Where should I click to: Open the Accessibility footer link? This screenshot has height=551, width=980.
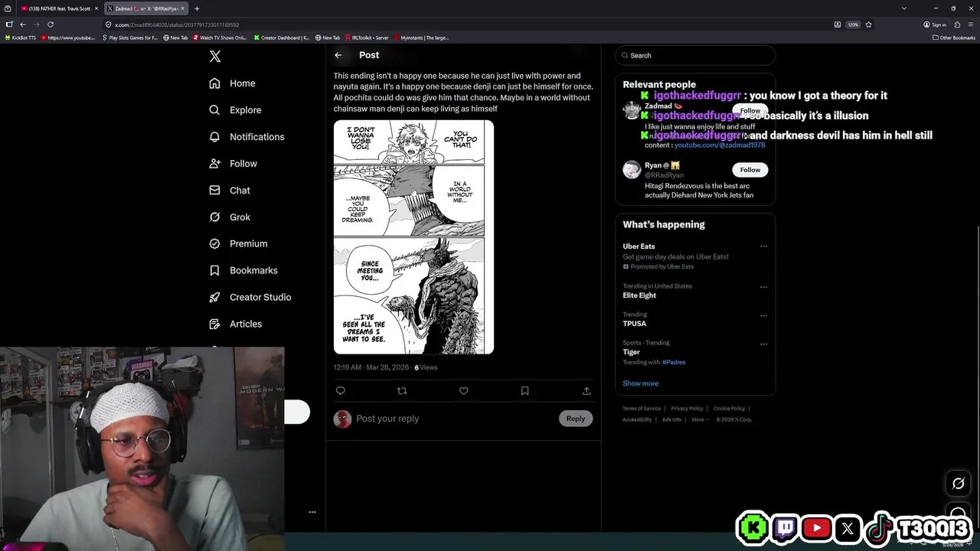(637, 419)
